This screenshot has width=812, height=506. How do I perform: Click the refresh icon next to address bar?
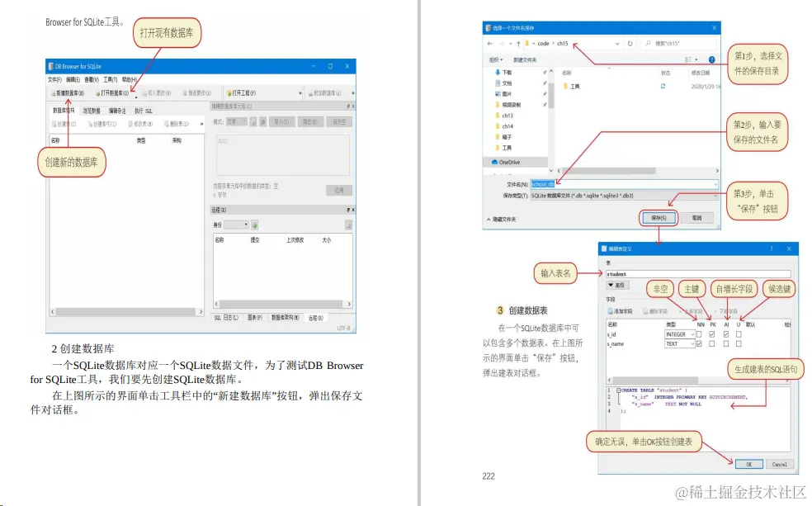(x=630, y=44)
